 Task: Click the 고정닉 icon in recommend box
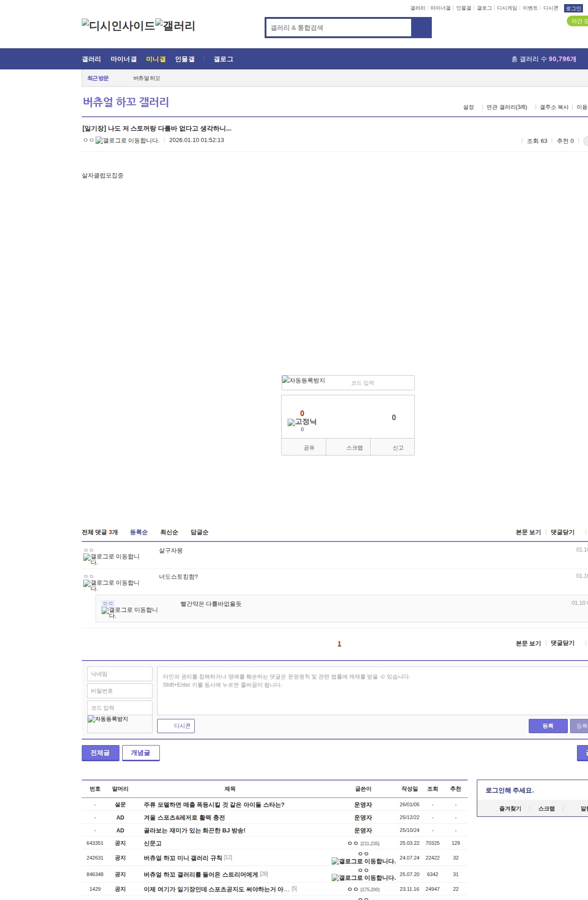[302, 422]
